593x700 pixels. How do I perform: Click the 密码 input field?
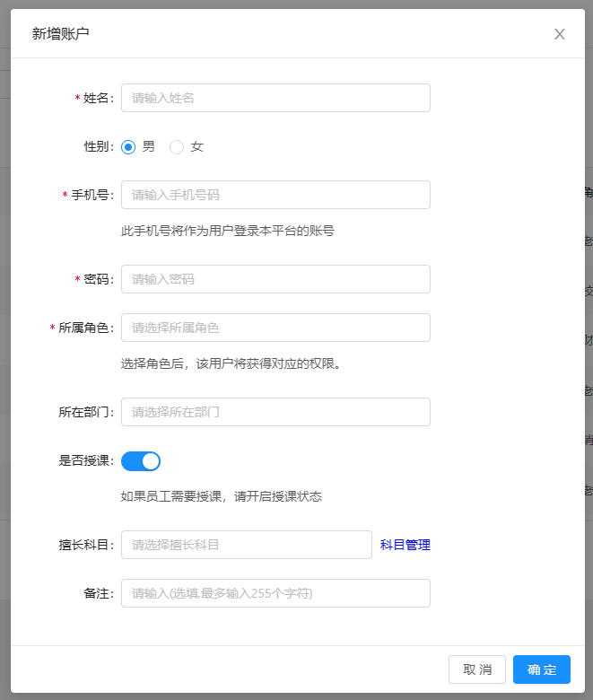275,279
